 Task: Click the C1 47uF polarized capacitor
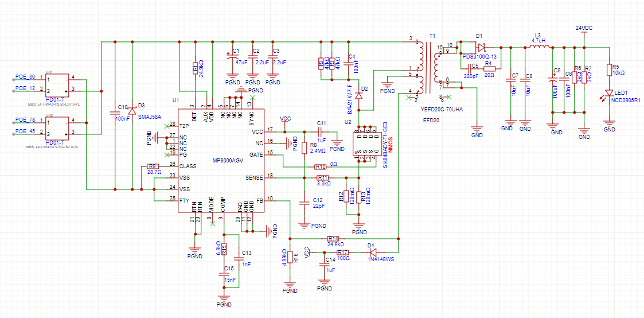click(x=233, y=57)
